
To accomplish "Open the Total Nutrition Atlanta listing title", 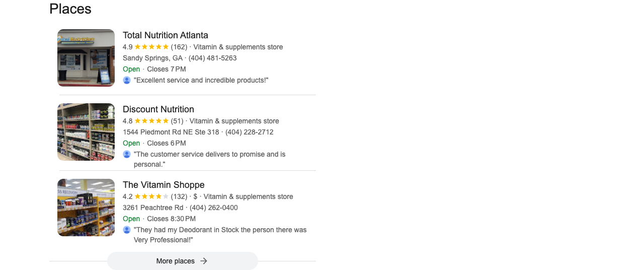I will click(166, 35).
